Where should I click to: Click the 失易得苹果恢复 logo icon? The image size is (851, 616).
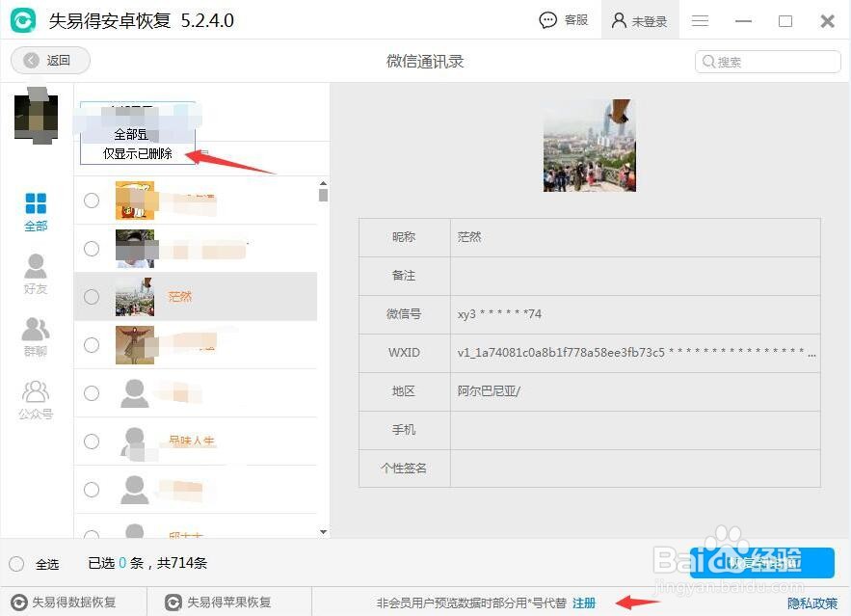click(x=173, y=603)
